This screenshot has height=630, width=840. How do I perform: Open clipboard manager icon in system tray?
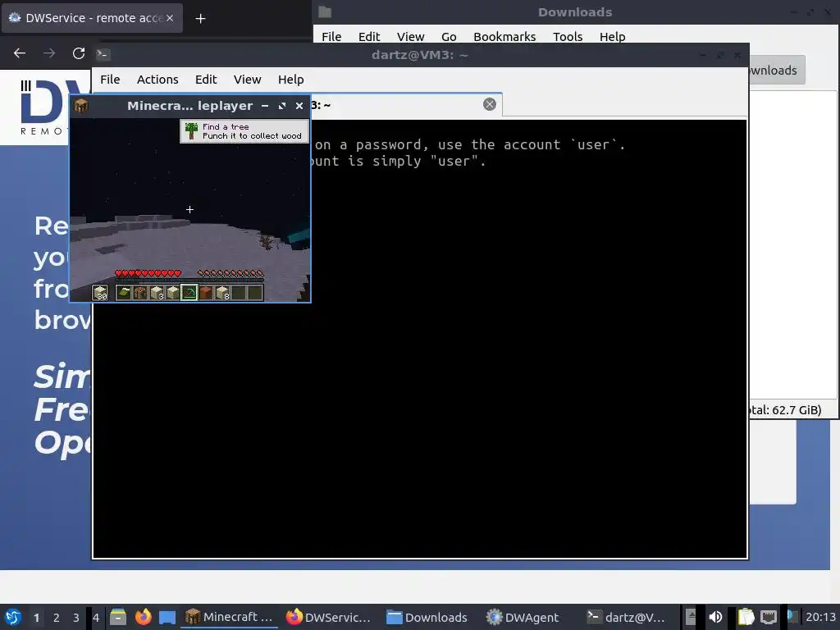click(746, 617)
